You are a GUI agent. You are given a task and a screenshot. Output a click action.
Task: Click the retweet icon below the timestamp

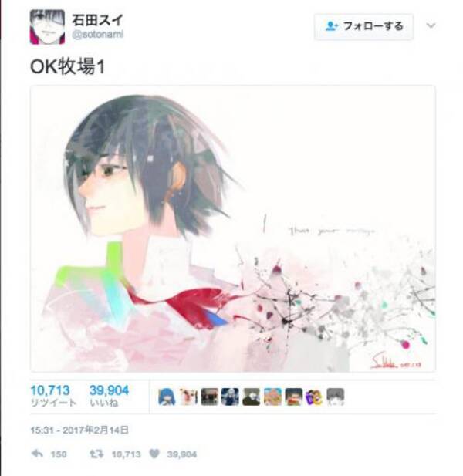[x=97, y=454]
